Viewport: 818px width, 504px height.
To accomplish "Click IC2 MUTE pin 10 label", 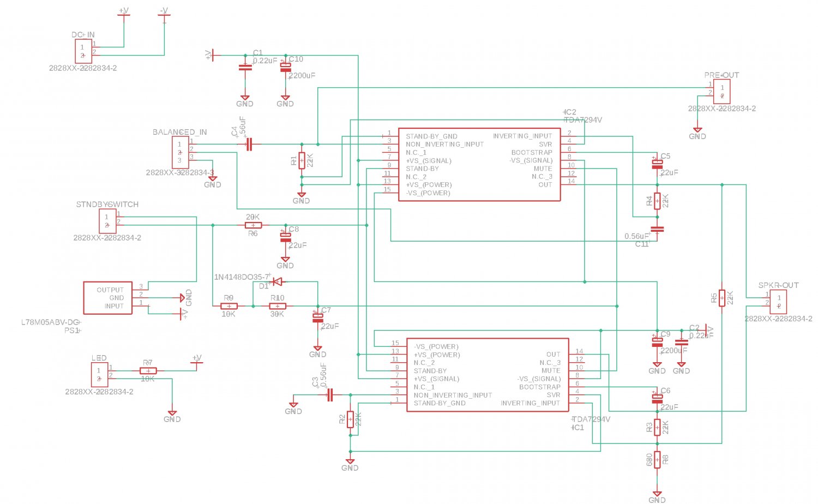I will (543, 169).
